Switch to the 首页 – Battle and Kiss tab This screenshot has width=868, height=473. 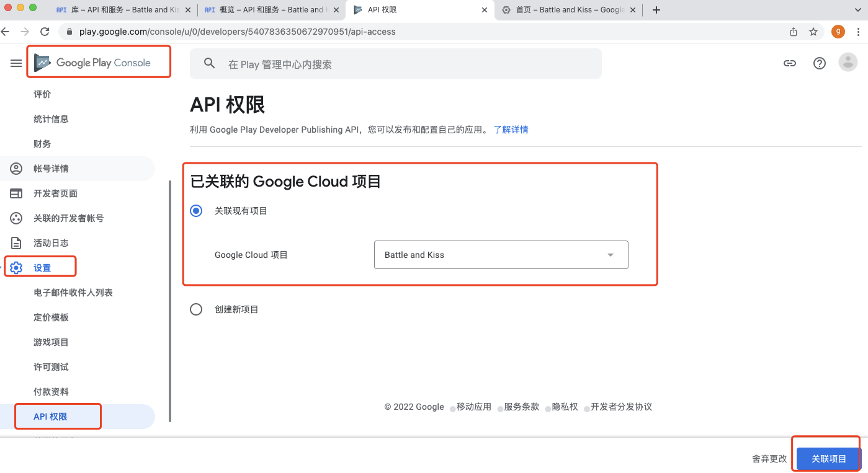pos(566,9)
